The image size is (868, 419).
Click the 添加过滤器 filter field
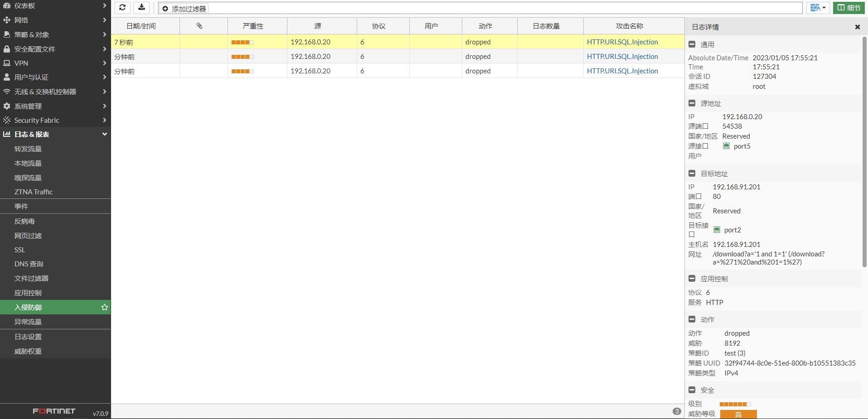480,8
